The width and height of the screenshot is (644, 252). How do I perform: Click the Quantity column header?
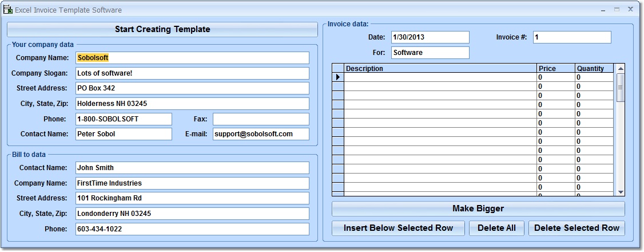594,68
